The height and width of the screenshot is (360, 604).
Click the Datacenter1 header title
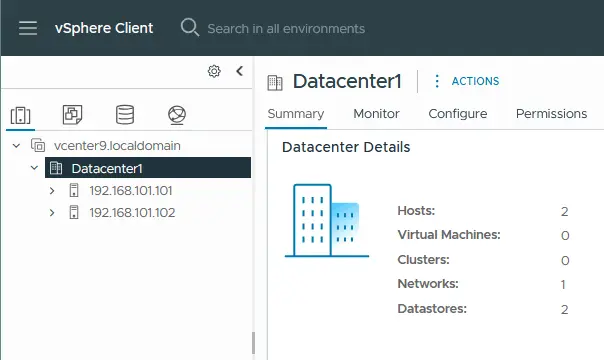(x=347, y=81)
